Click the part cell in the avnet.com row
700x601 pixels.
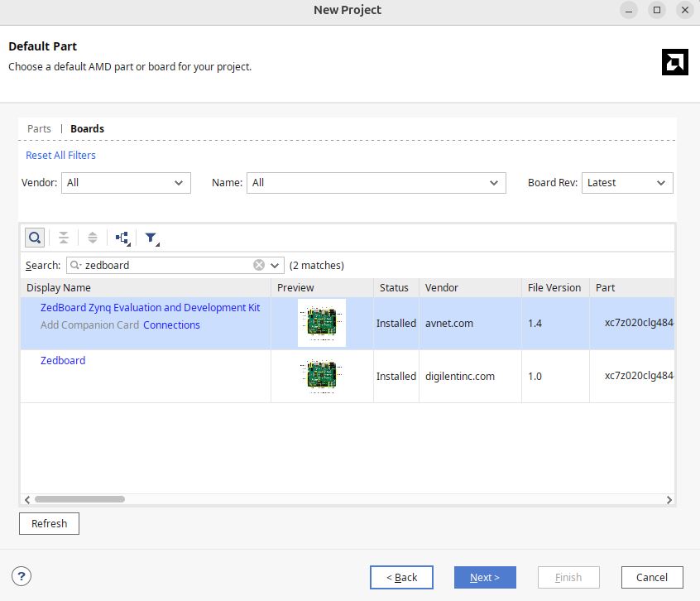tap(632, 324)
